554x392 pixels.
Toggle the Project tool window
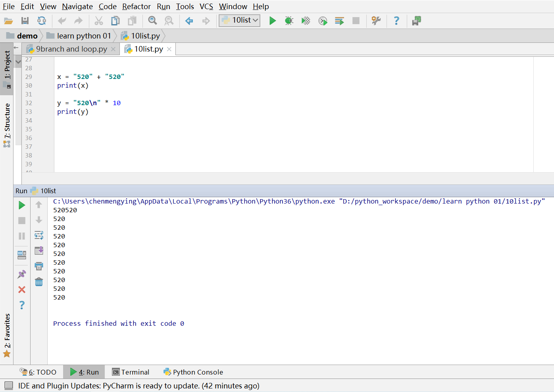pyautogui.click(x=7, y=69)
